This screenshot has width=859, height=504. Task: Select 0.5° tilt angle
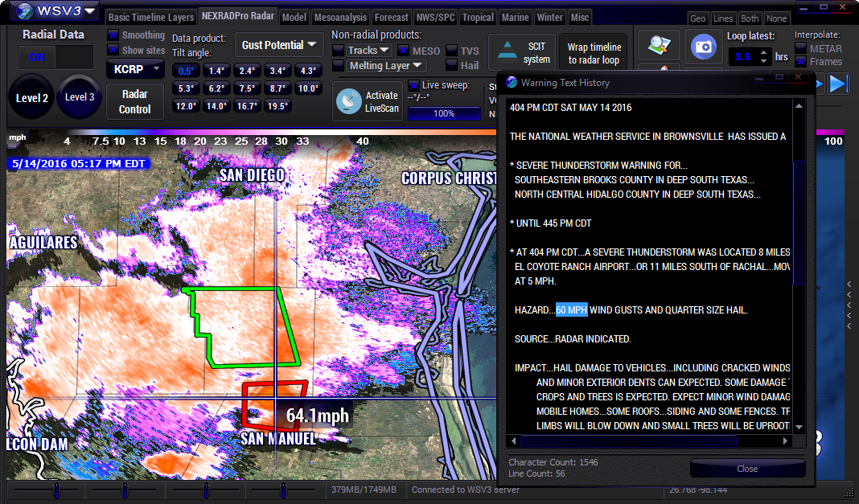(x=186, y=71)
